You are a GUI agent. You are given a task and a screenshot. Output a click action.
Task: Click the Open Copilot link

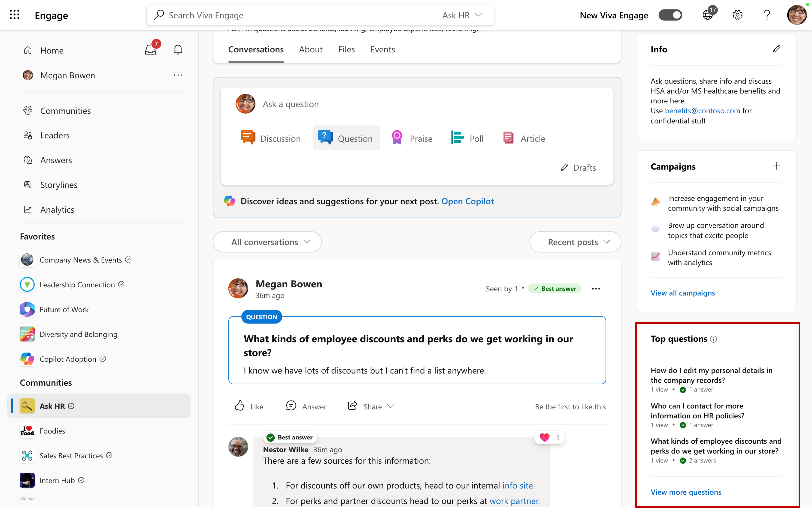click(x=467, y=201)
